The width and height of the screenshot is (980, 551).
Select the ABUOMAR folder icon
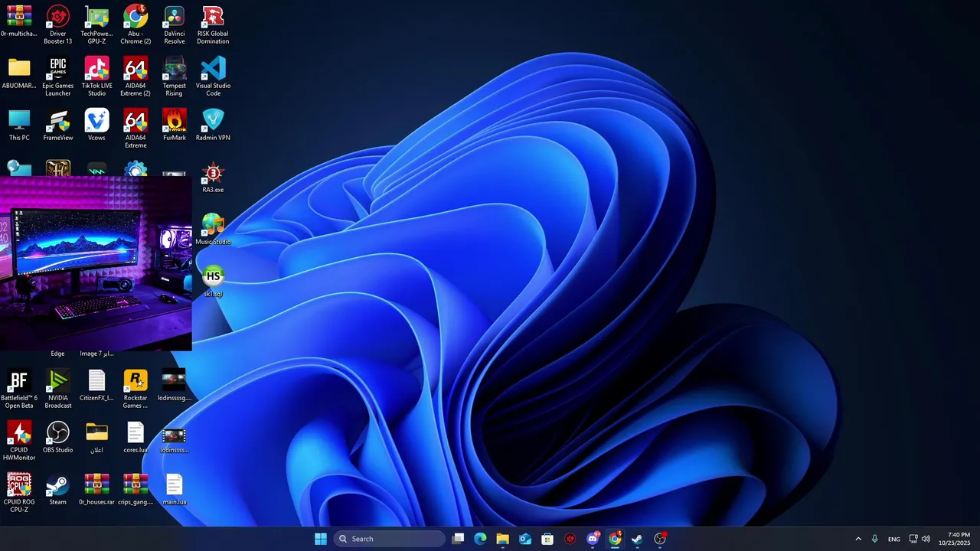click(x=19, y=73)
